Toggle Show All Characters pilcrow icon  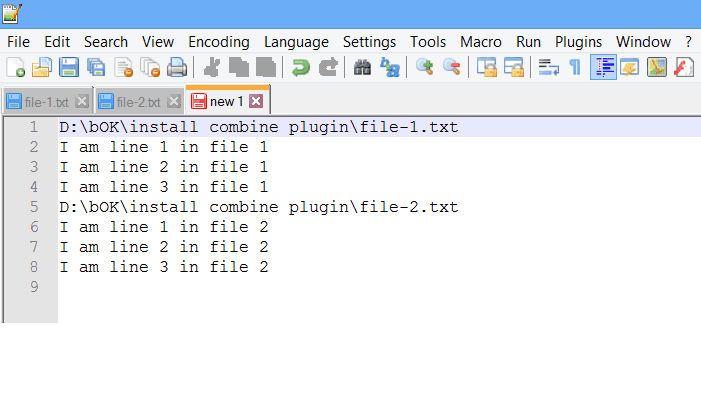click(575, 68)
